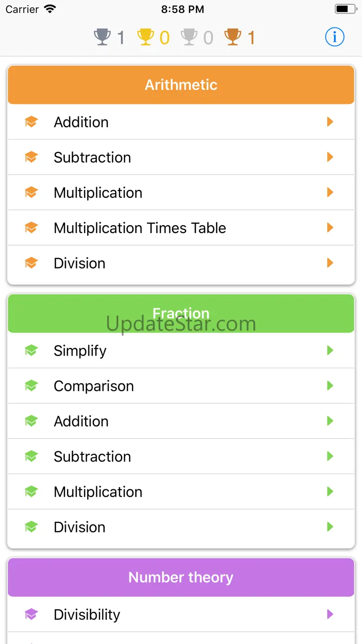This screenshot has width=362, height=644.
Task: Tap the gold trophy icon
Action: pos(145,37)
